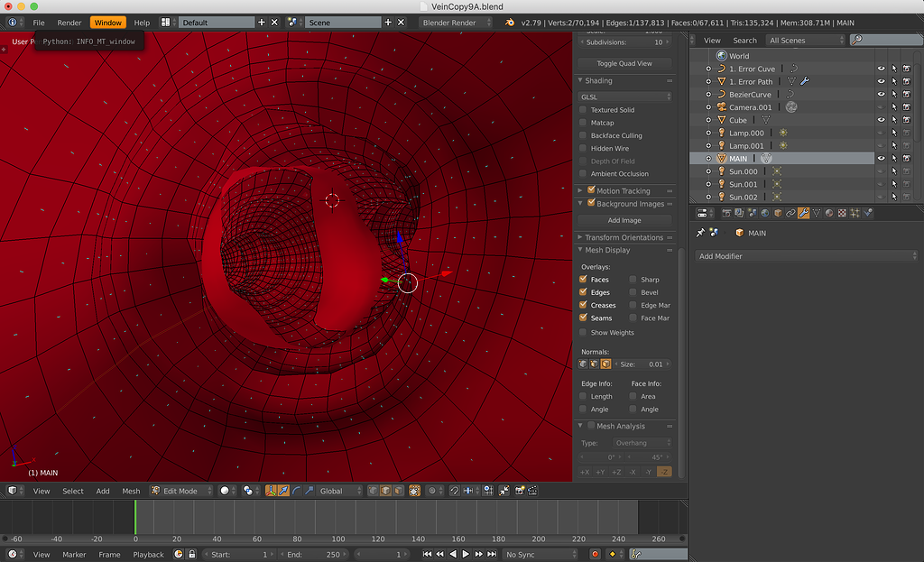Expand the Transform Orientations panel
The image size is (924, 562).
[580, 237]
